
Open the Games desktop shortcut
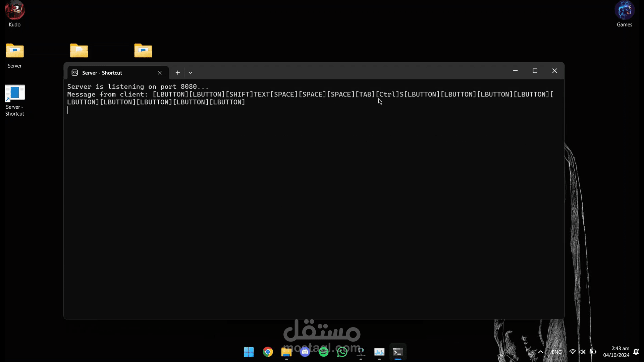pyautogui.click(x=625, y=10)
